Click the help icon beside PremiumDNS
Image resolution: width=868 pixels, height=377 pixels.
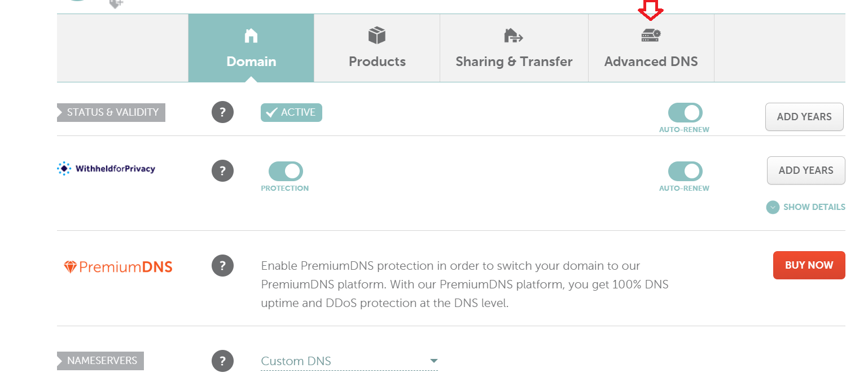(222, 266)
